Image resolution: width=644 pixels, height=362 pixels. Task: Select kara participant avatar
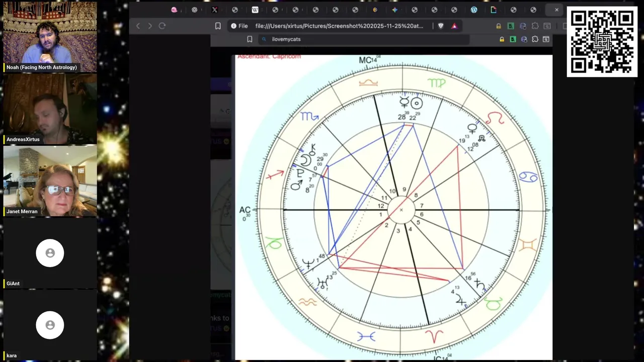click(x=50, y=325)
